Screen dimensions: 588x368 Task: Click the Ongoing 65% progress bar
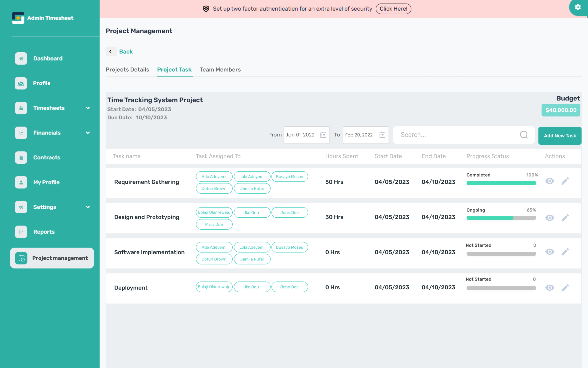tap(501, 218)
